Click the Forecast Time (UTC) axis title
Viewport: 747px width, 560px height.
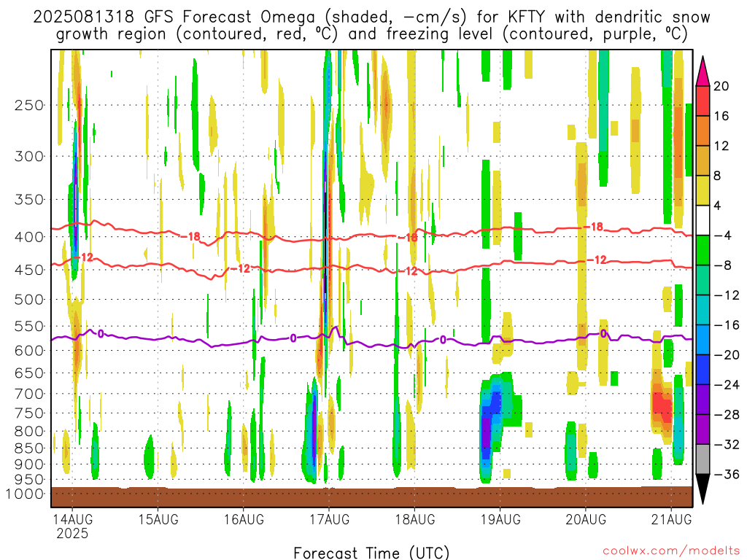(371, 553)
